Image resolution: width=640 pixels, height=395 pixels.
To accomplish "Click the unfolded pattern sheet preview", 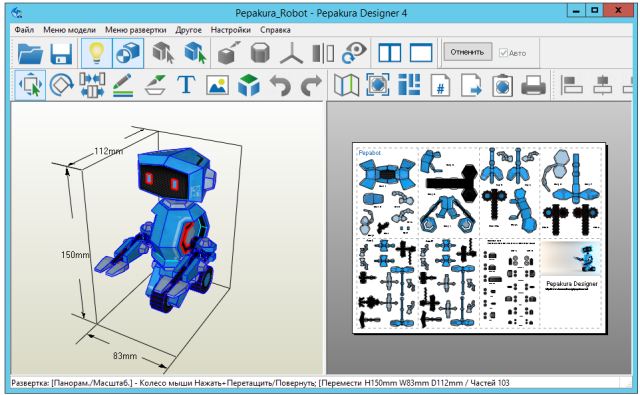I will click(480, 238).
